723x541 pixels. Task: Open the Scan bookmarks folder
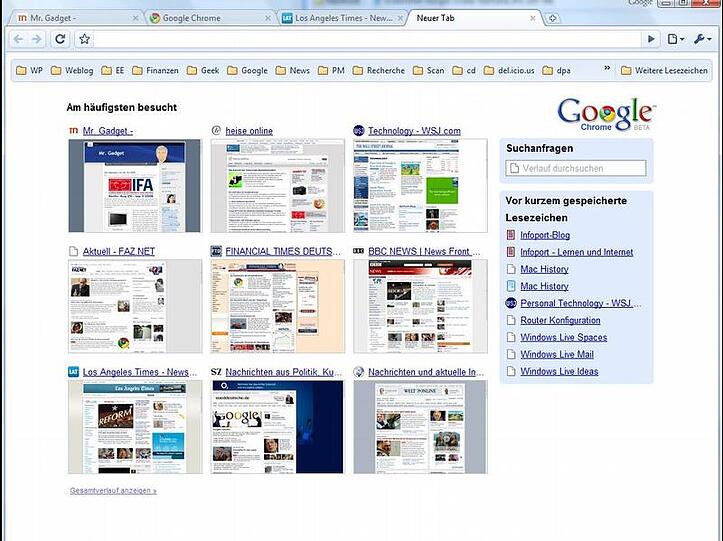428,71
